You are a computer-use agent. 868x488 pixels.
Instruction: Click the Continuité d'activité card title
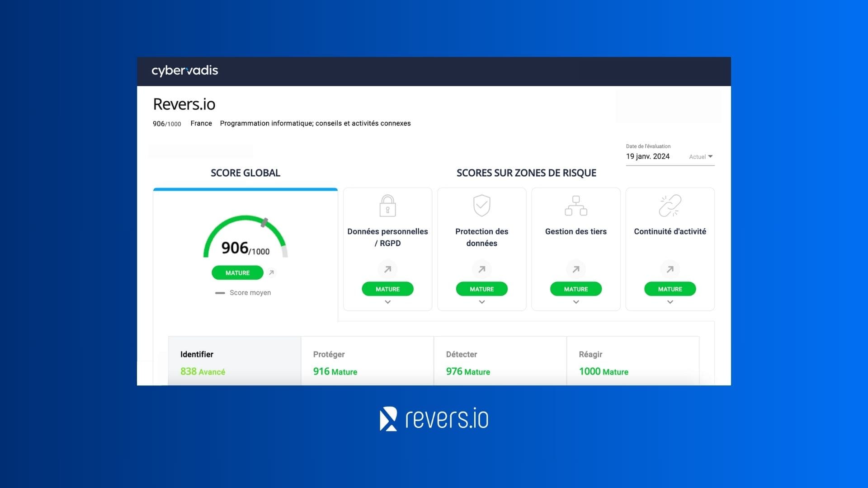pos(670,231)
